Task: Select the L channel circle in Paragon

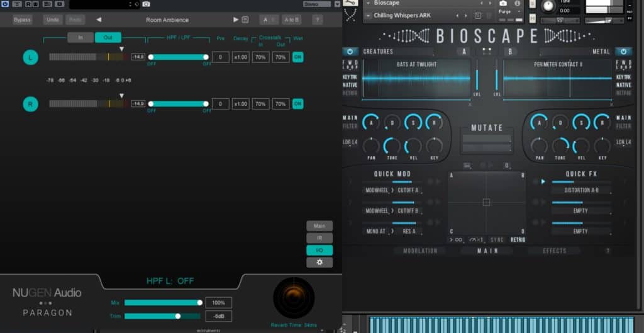Action: point(30,57)
